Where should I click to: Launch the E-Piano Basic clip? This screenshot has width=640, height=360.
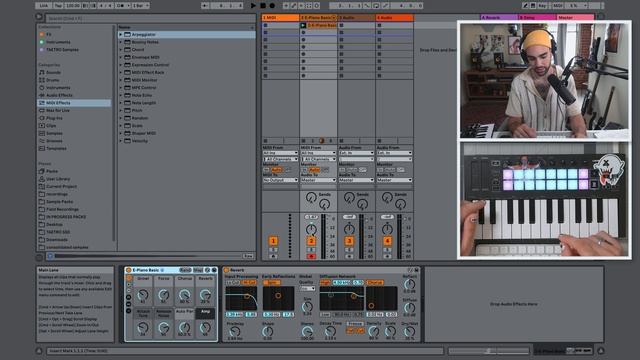303,25
